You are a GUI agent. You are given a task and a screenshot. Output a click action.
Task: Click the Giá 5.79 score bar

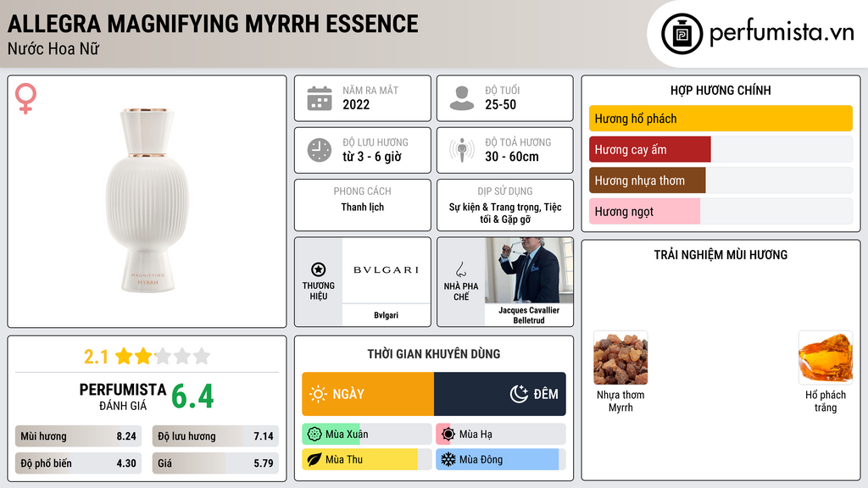[x=216, y=463]
